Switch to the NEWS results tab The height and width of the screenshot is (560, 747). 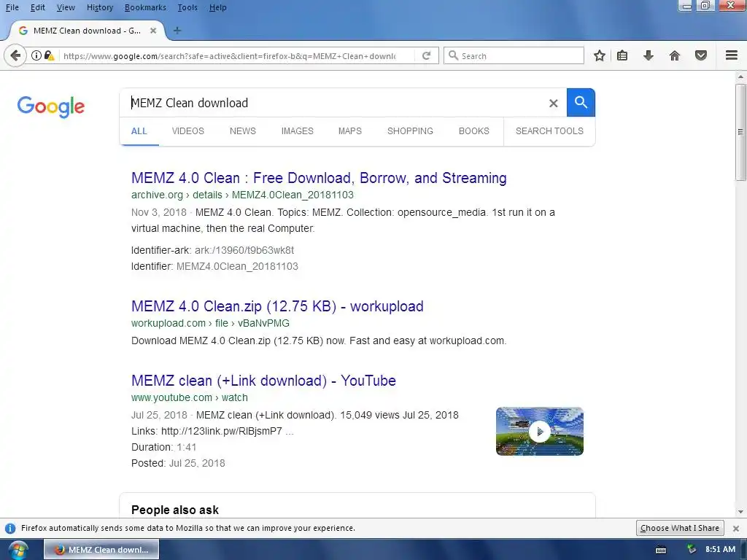point(242,131)
